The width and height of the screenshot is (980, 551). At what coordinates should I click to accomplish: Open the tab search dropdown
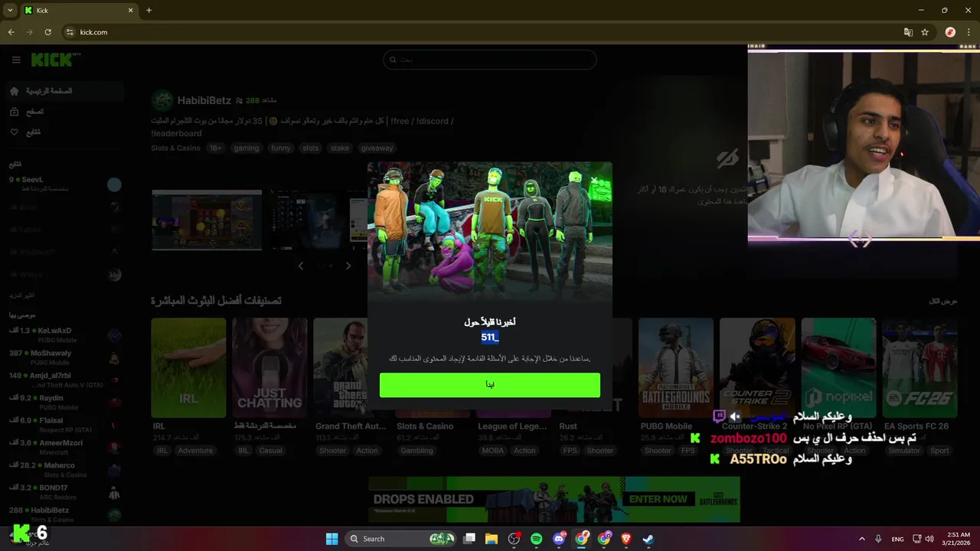tap(10, 11)
